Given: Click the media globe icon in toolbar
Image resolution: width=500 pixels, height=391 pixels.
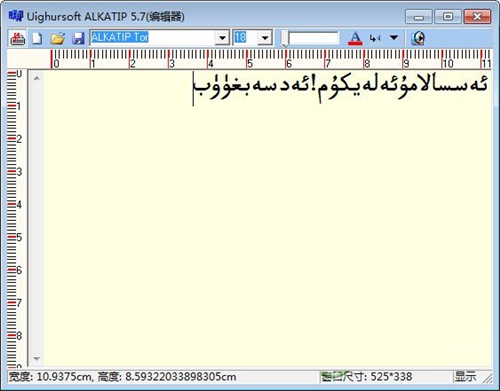Looking at the screenshot, I should [x=418, y=38].
